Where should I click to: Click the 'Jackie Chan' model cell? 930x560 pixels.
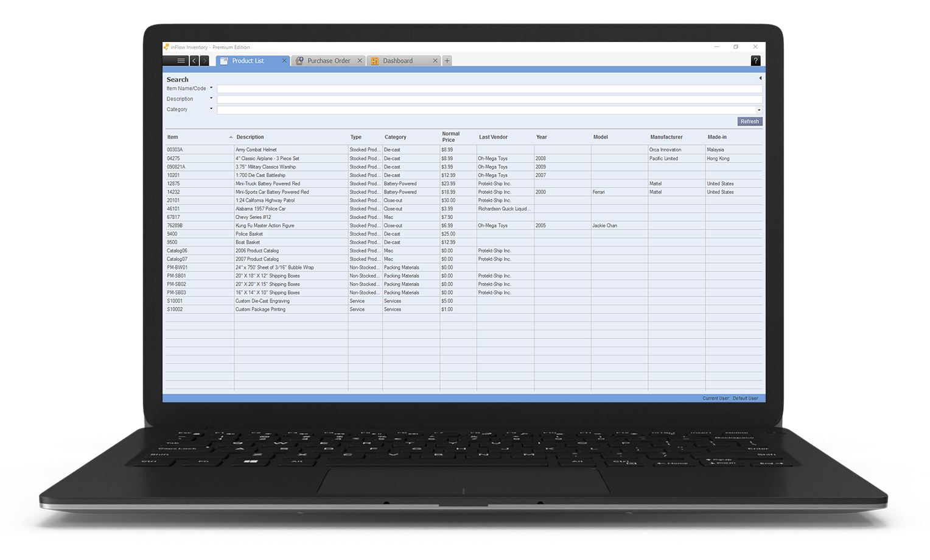620,225
